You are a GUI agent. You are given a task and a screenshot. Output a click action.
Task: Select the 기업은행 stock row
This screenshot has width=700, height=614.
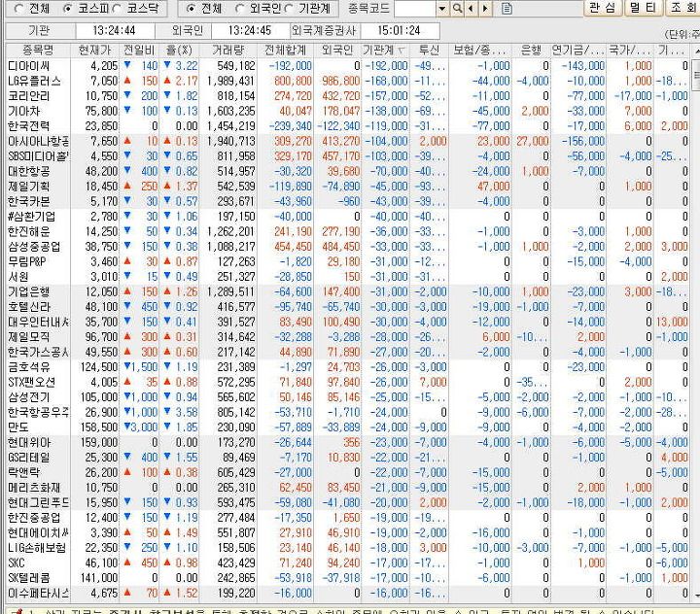point(348,291)
